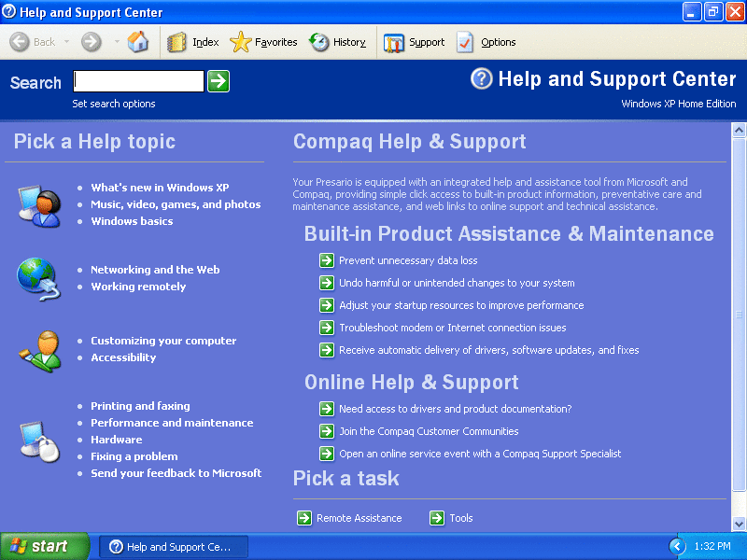Open the Back history dropdown arrow
The height and width of the screenshot is (560, 747).
pyautogui.click(x=66, y=42)
